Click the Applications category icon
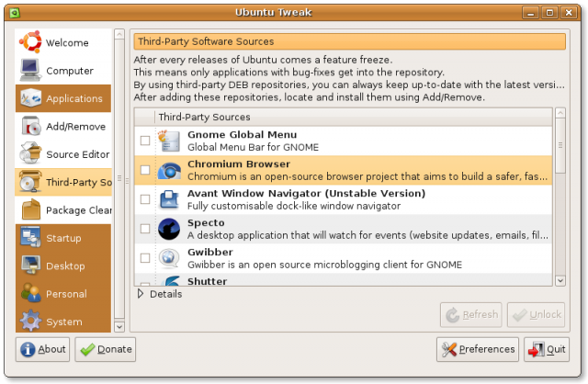The image size is (588, 384). pyautogui.click(x=30, y=98)
